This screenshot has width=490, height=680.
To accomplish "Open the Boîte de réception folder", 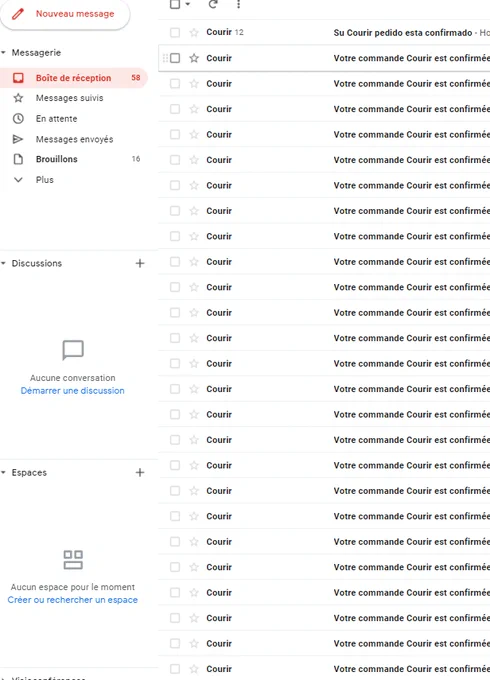I will pos(73,78).
